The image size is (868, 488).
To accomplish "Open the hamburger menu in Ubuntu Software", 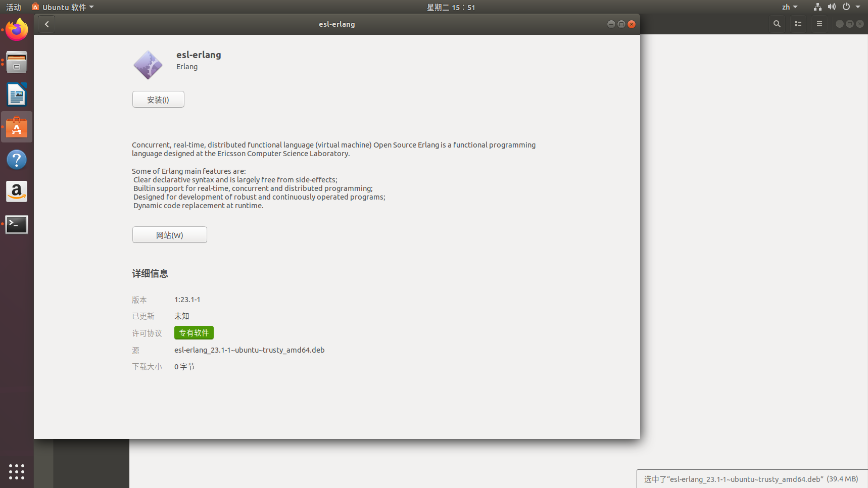I will coord(819,24).
